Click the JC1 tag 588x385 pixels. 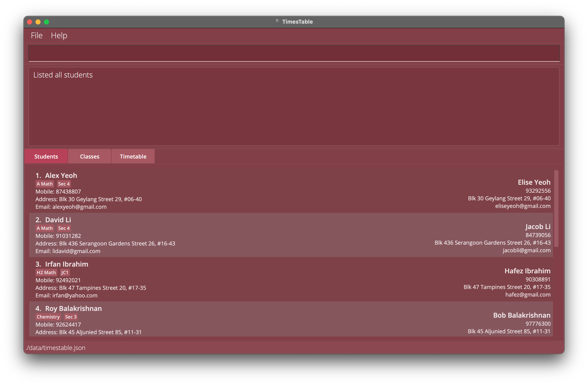tap(65, 272)
